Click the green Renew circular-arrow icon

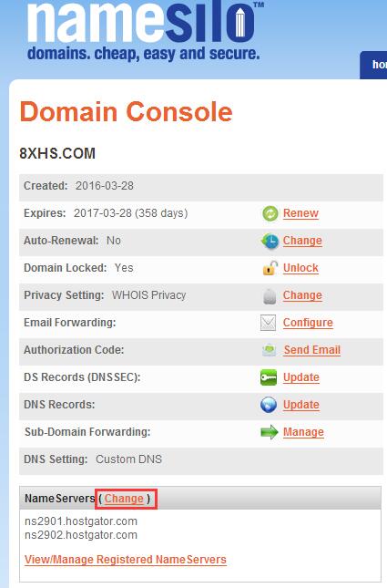pyautogui.click(x=270, y=213)
